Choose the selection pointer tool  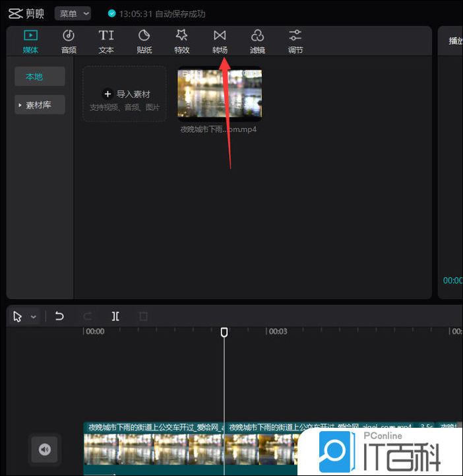[x=18, y=317]
